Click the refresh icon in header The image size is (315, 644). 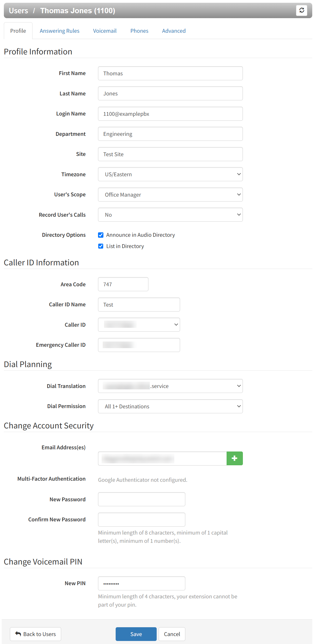click(302, 10)
